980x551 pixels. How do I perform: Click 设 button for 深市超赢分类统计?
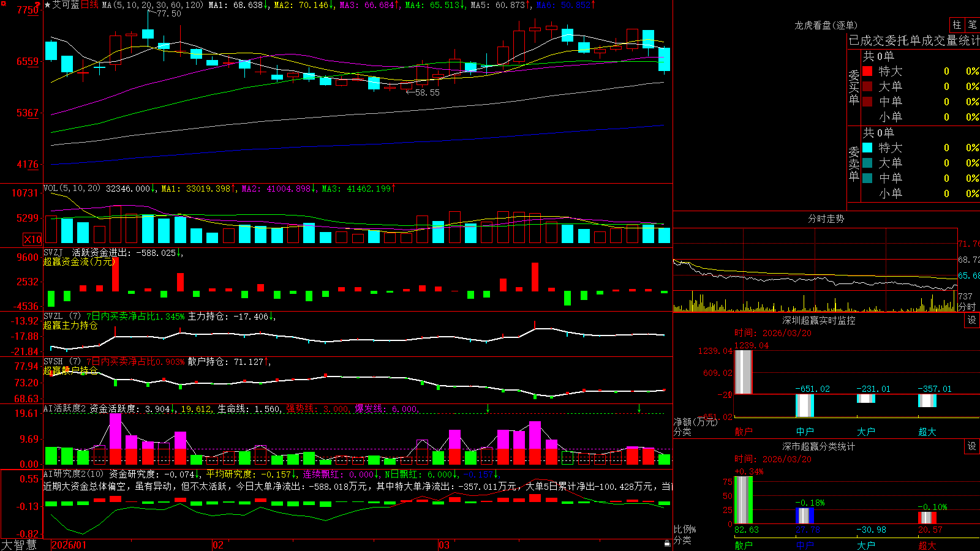[972, 446]
